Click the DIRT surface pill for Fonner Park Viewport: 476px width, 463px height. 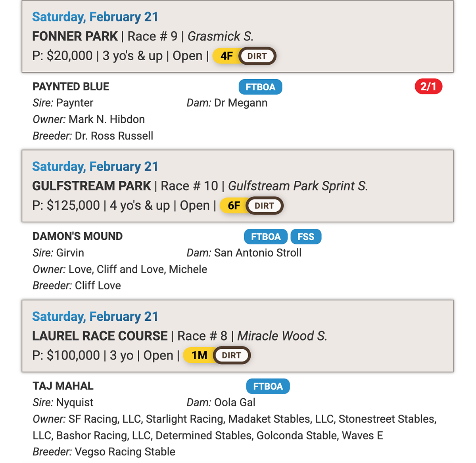click(257, 56)
